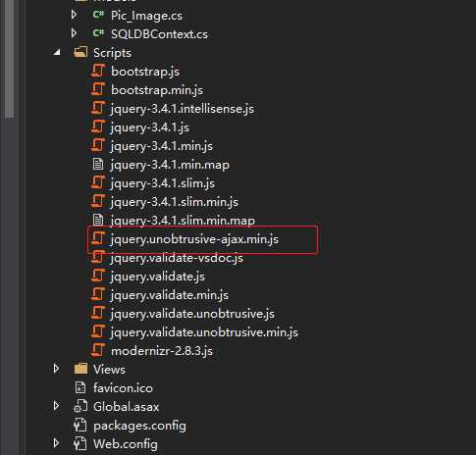Select favicon.ico file name
The width and height of the screenshot is (476, 455).
point(123,388)
